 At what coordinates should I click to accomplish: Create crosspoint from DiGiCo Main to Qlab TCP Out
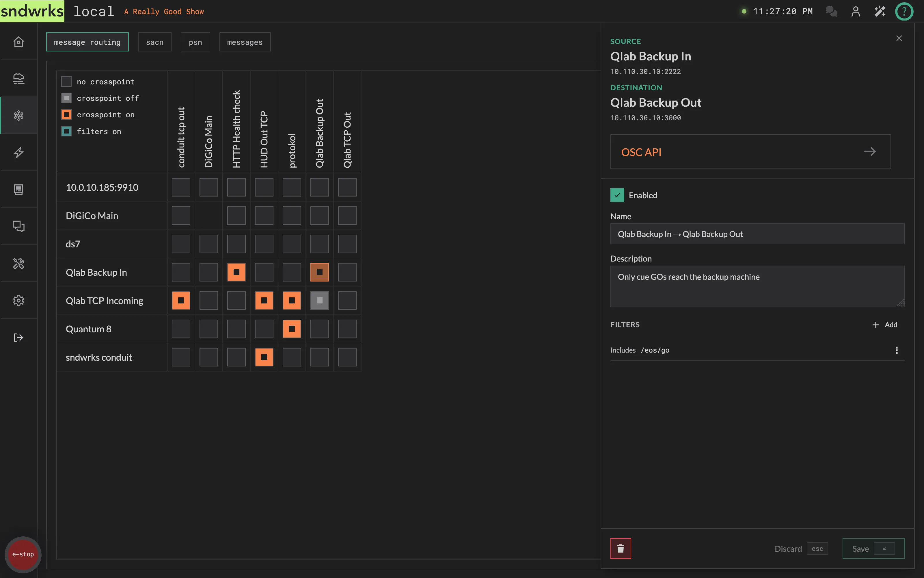click(347, 216)
